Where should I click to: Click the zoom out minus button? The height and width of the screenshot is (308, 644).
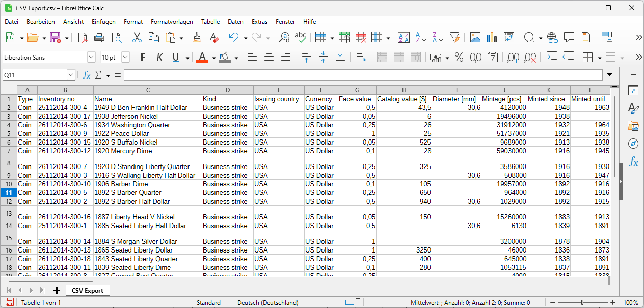[553, 302]
